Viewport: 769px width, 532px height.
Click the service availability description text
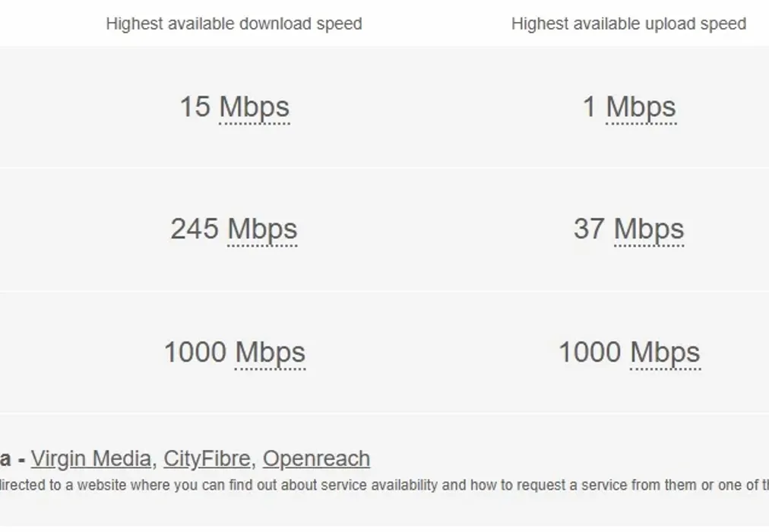click(x=304, y=485)
